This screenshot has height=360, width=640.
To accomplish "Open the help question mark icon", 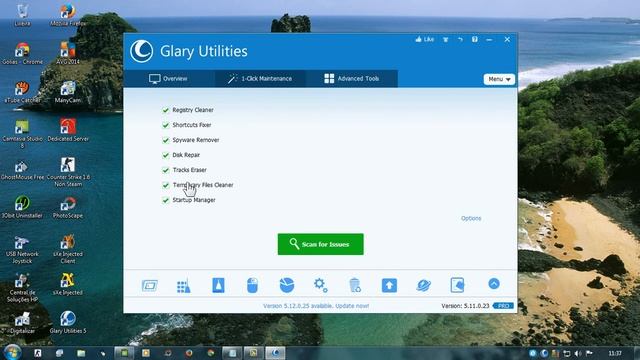I will [475, 40].
